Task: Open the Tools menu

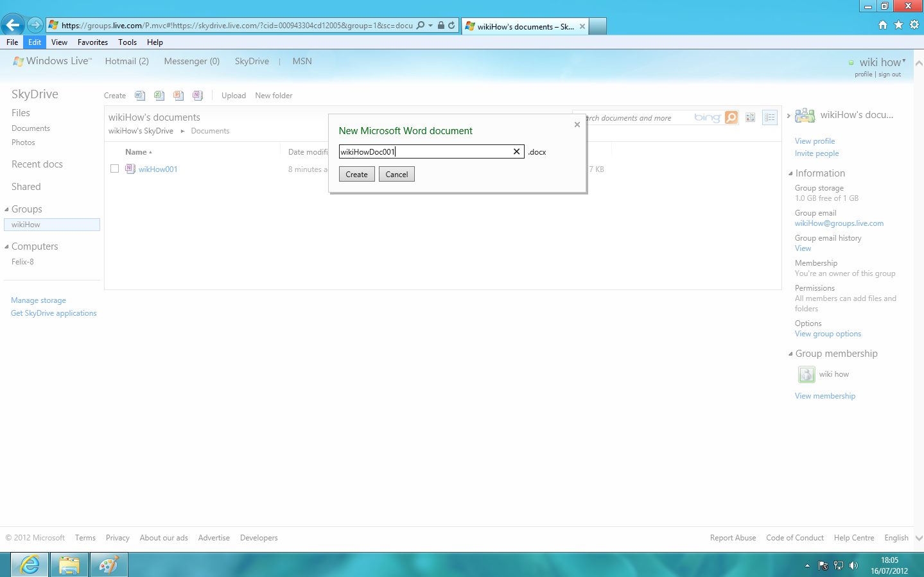Action: click(127, 42)
